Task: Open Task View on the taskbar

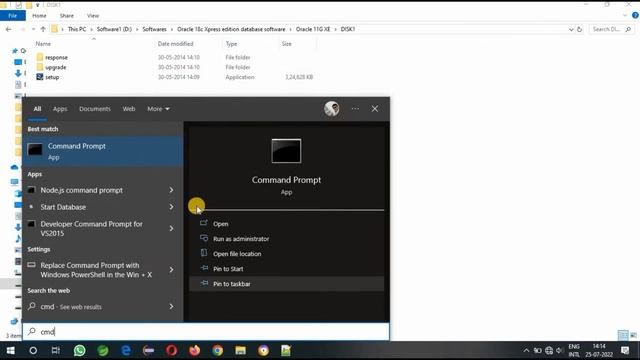Action: pos(56,350)
